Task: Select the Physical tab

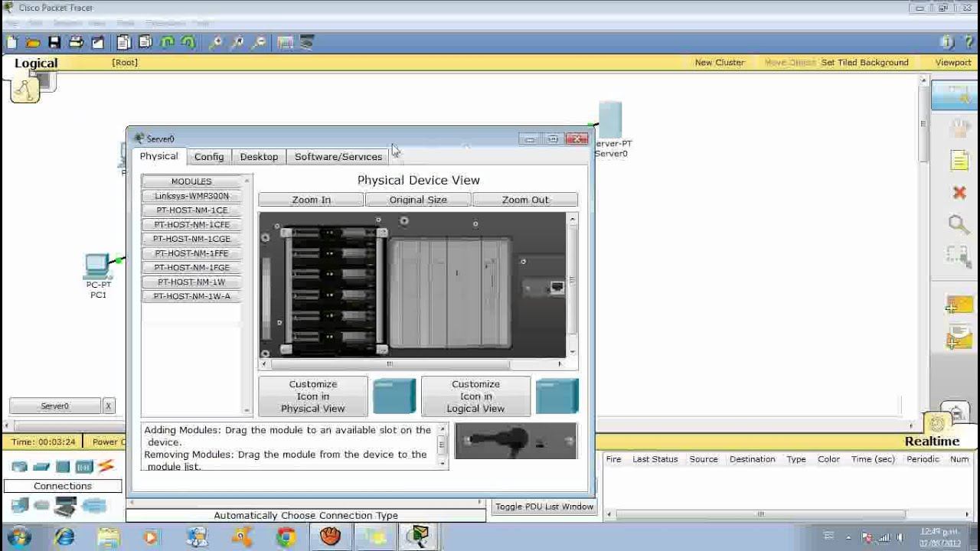Action: [158, 156]
